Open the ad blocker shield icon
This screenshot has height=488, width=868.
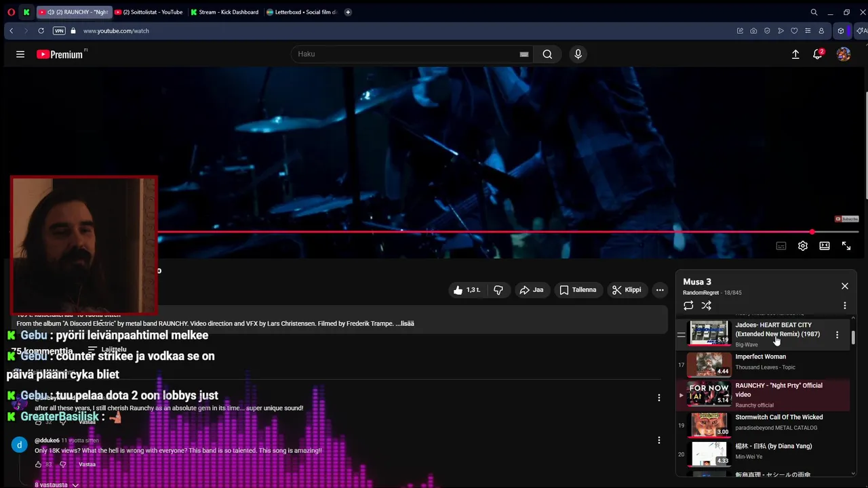tap(767, 30)
